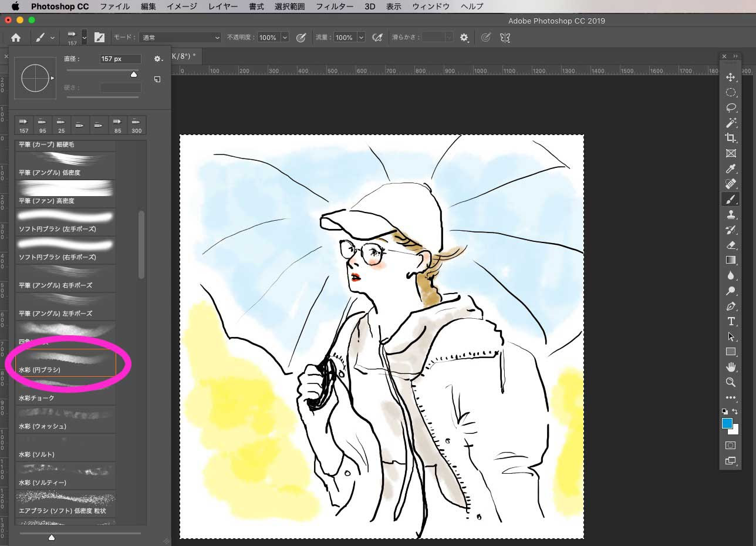This screenshot has height=546, width=756.
Task: Open the screen mode switcher
Action: [x=731, y=461]
